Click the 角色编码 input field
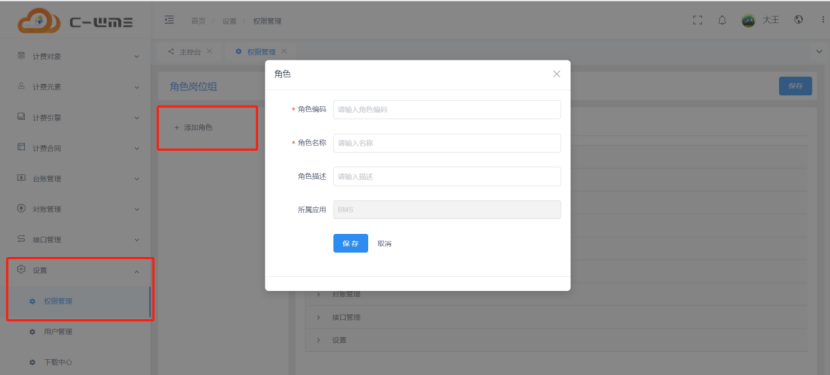This screenshot has width=830, height=375. [447, 110]
